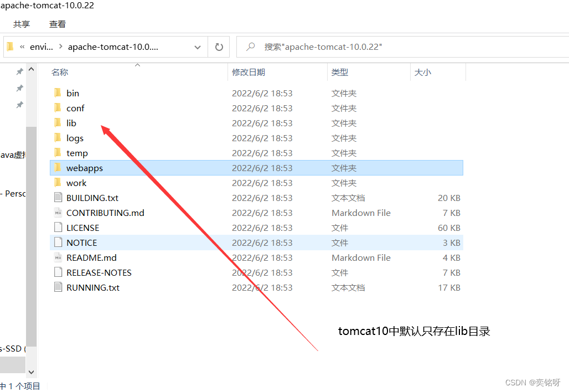Select the RELEASE-NOTES file name
Viewport: 569px width, 392px height.
coord(99,272)
